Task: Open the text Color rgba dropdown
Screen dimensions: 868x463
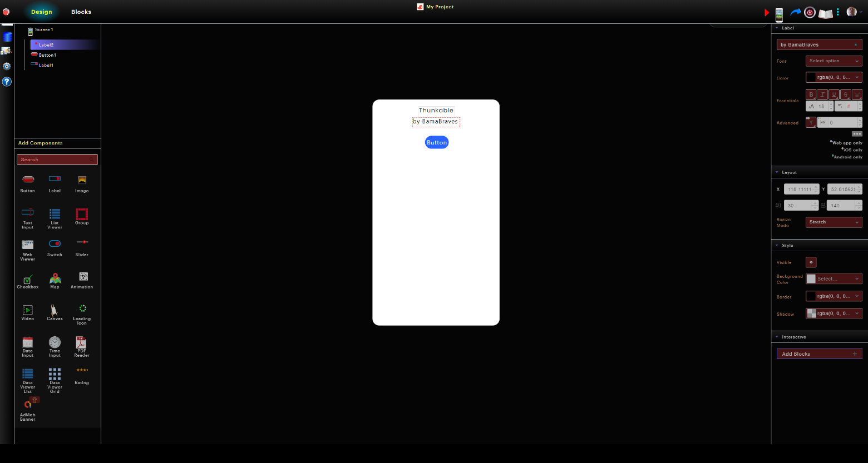Action: click(x=834, y=78)
